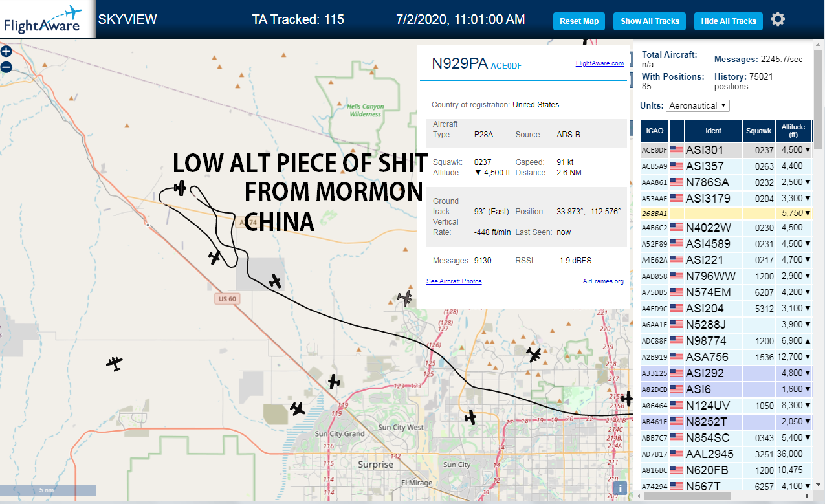Select the ASI4589 row in aircraft table
825x504 pixels.
pos(726,244)
